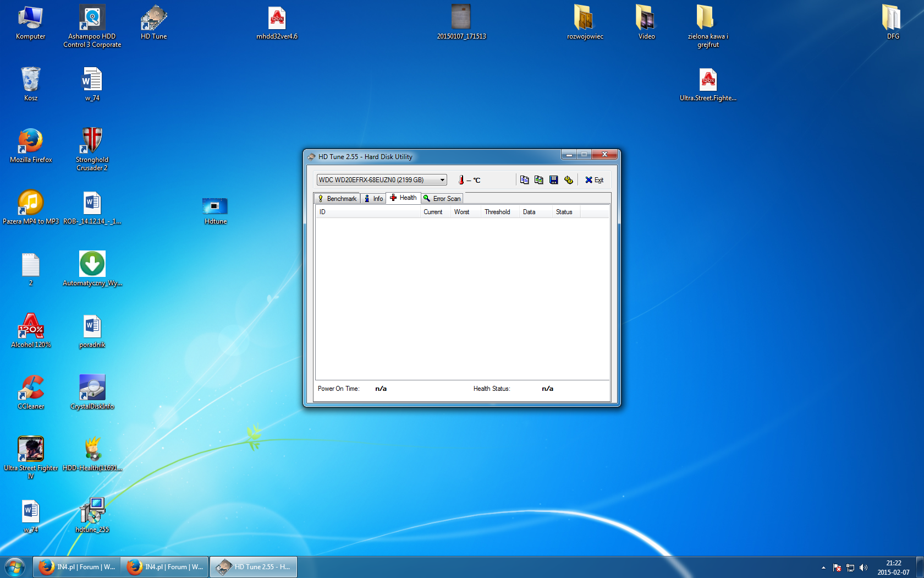Click the Save floppy disk icon in HD Tune
The image size is (924, 578).
point(554,180)
